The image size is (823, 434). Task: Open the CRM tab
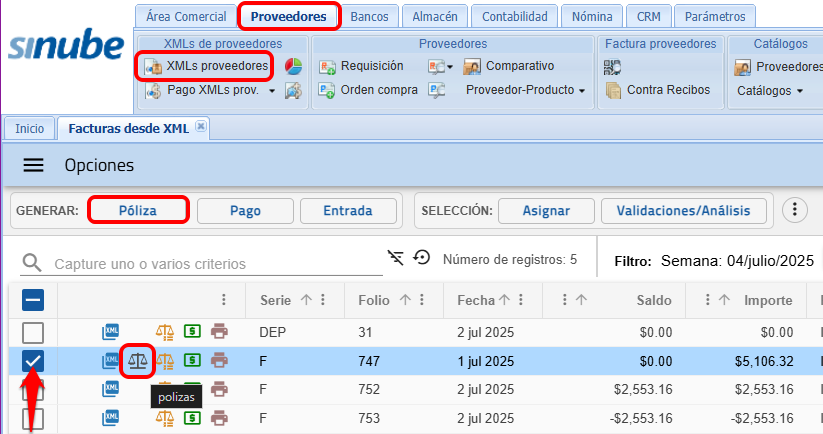[649, 17]
